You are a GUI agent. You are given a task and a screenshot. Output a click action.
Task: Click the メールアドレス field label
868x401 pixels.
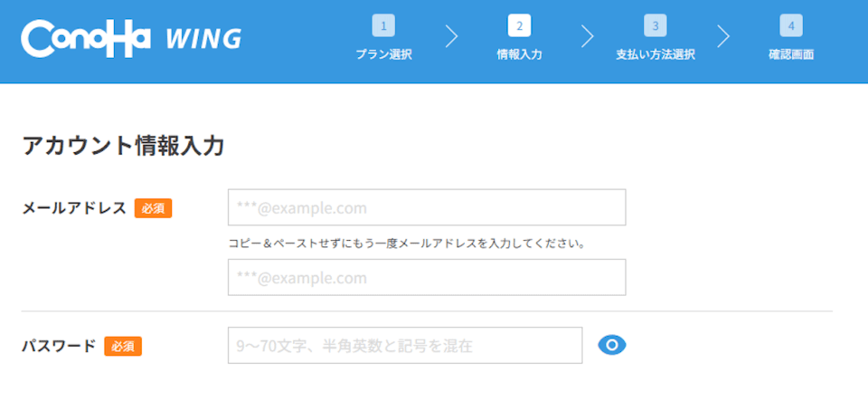click(x=74, y=208)
